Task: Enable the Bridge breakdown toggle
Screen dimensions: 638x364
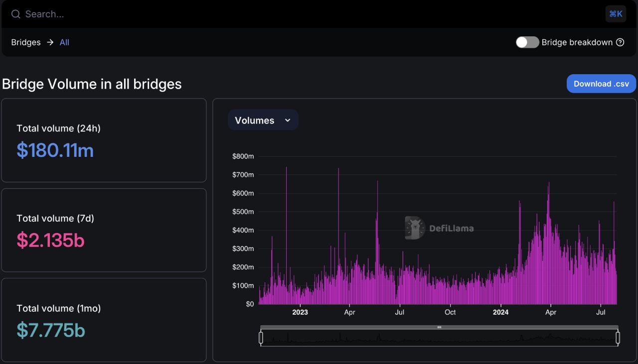Action: click(x=527, y=42)
